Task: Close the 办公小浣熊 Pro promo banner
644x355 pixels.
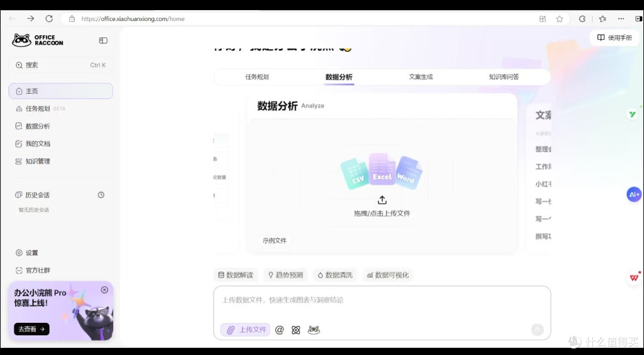Action: pyautogui.click(x=104, y=289)
